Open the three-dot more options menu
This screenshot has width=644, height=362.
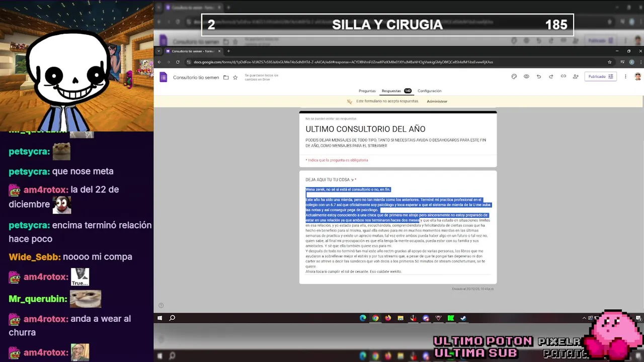coord(625,76)
